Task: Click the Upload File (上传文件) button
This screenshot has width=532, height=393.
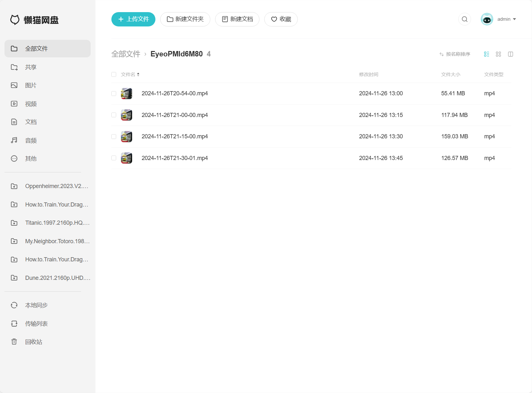Action: pyautogui.click(x=133, y=19)
